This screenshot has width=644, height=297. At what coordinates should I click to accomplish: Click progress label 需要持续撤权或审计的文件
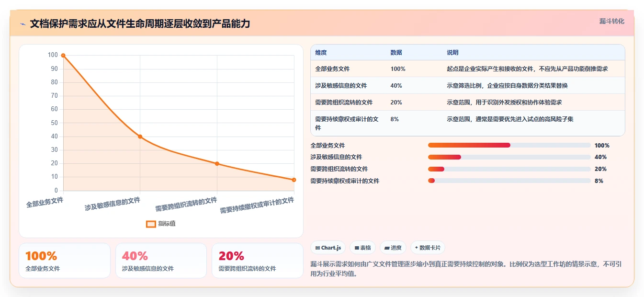coord(345,181)
